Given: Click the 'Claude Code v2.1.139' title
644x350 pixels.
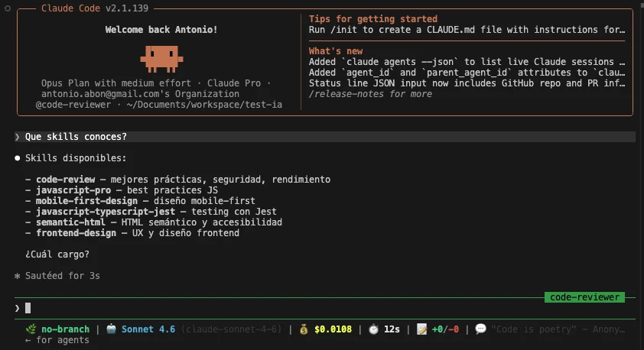Looking at the screenshot, I should 95,8.
